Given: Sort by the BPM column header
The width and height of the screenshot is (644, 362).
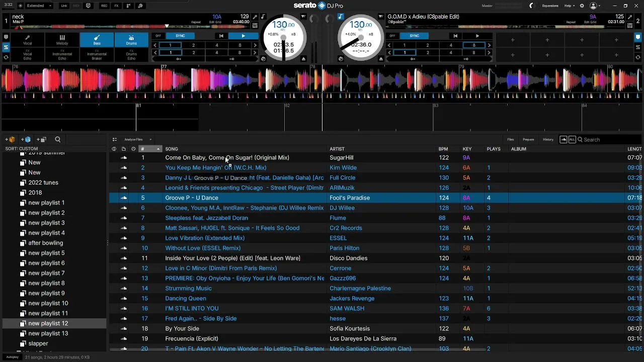Looking at the screenshot, I should click(x=443, y=149).
